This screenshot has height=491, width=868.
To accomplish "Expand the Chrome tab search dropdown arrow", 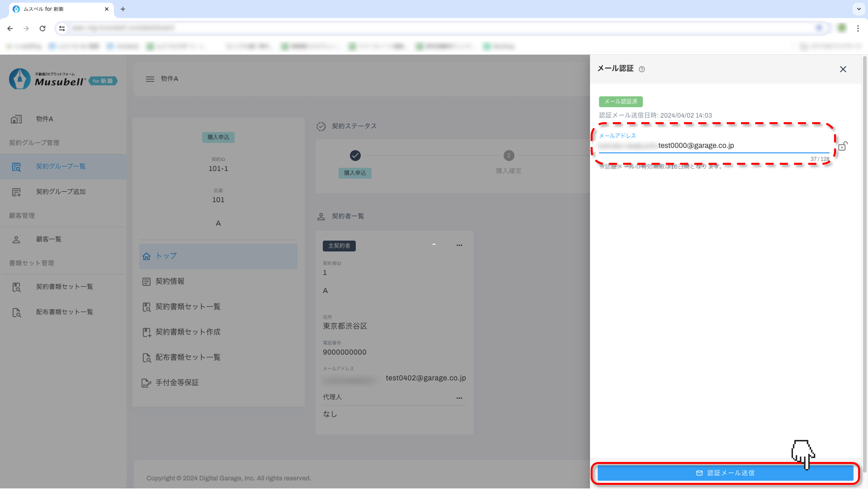I will coord(859,9).
